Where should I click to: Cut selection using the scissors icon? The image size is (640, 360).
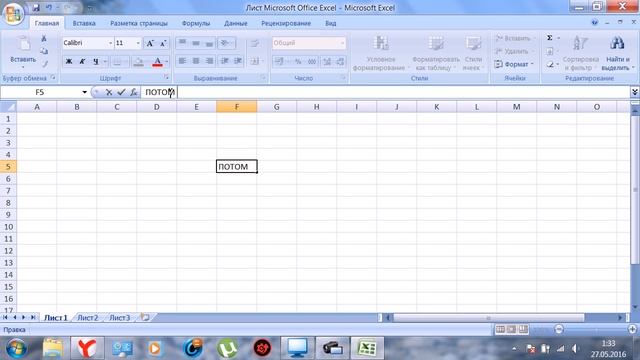[x=44, y=39]
